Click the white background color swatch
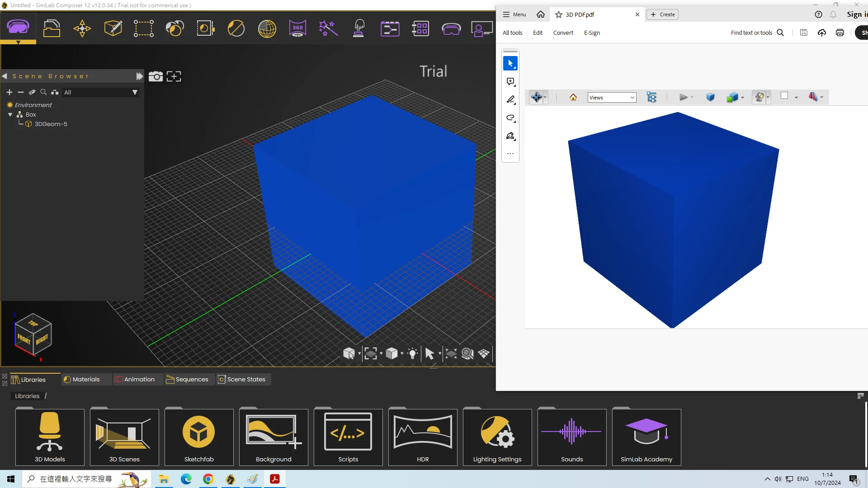Screen dimensions: 868x488 pos(784,96)
